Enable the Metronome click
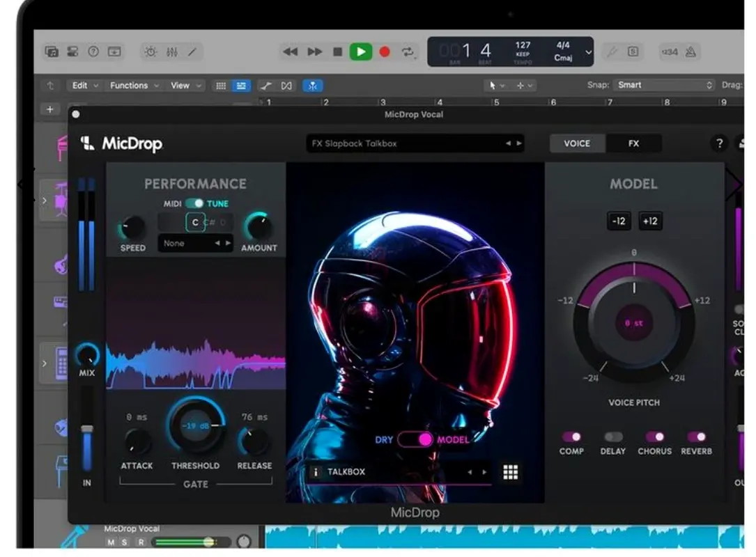 691,52
